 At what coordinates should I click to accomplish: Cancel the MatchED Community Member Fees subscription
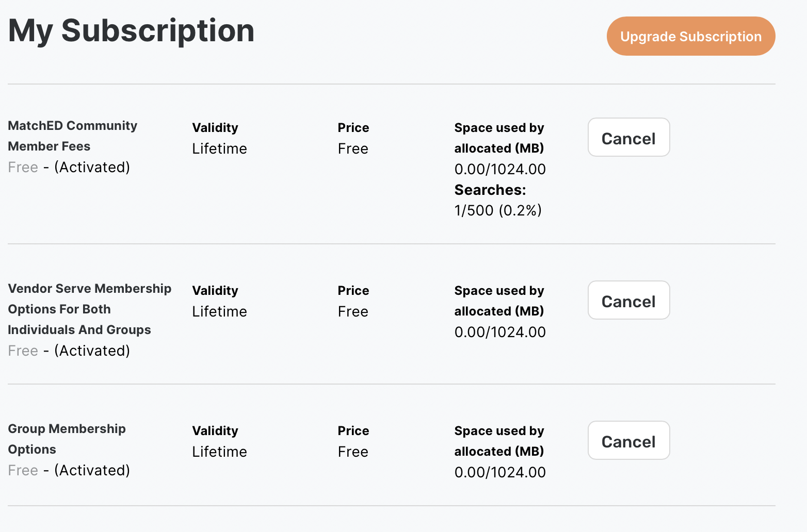(628, 138)
